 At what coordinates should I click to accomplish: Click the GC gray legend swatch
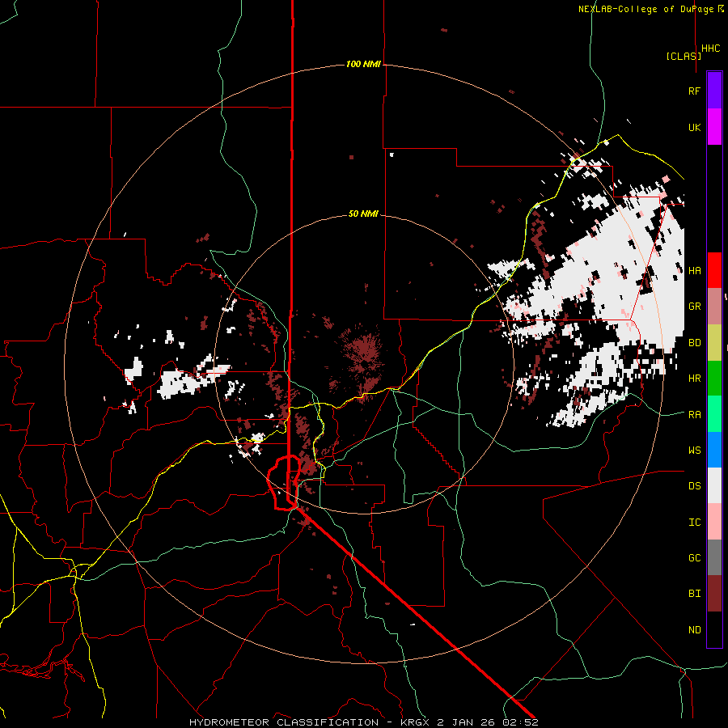714,557
